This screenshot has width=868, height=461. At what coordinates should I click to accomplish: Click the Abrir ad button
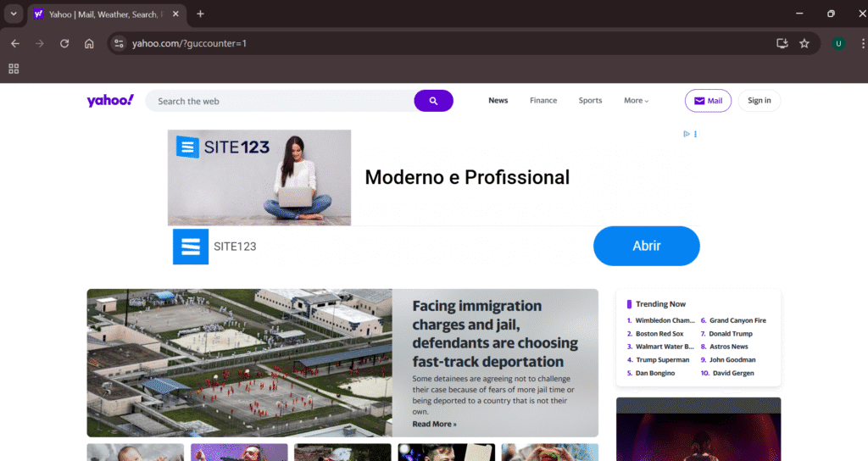647,246
